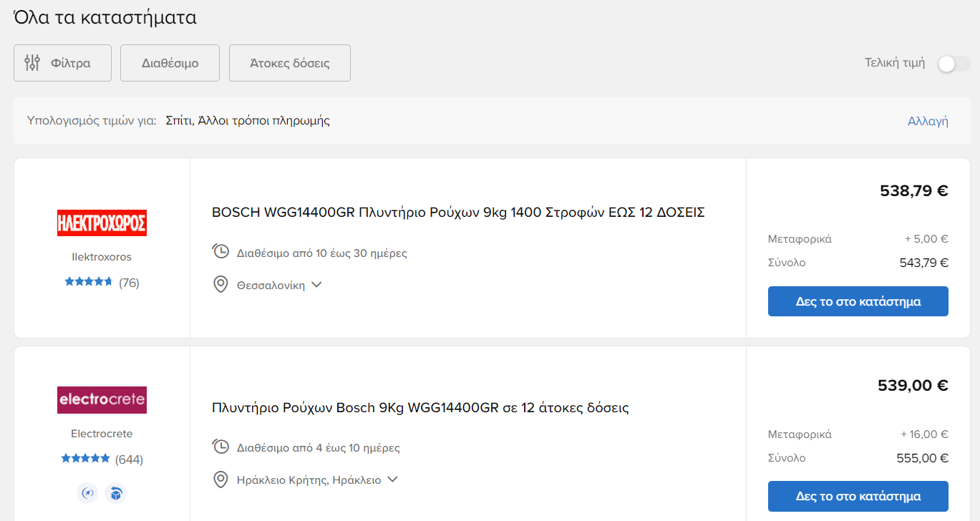Click clock icon beside 4 έως 10 ημέρες
This screenshot has height=521, width=980.
pos(220,447)
